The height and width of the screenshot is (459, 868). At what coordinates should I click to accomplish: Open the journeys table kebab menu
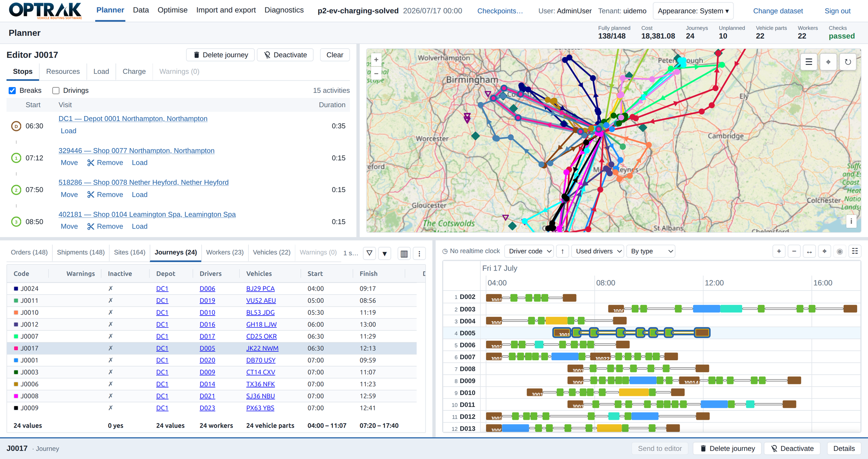point(419,253)
